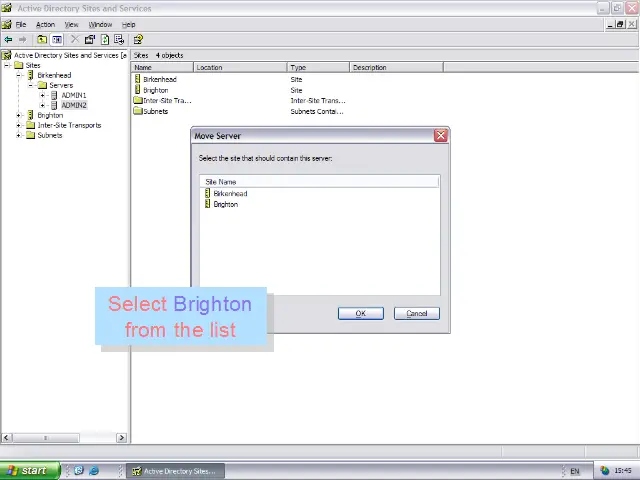Click OK in Move Server dialog

361,313
